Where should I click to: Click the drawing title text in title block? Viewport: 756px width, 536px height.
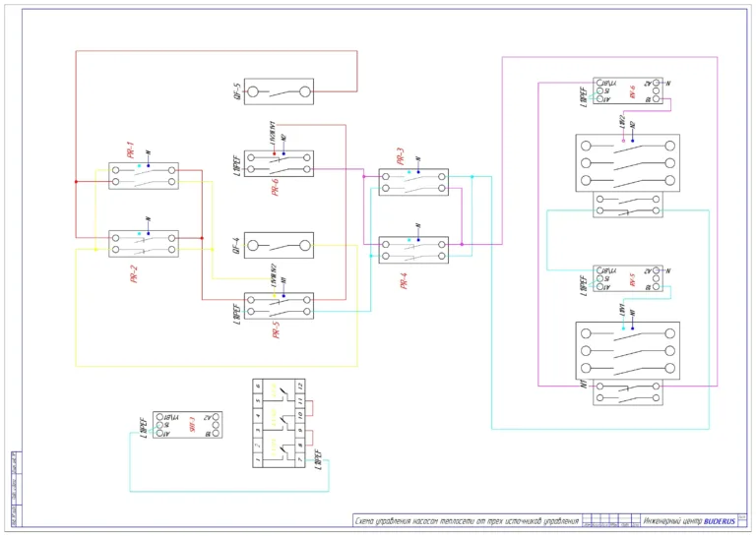pos(467,521)
